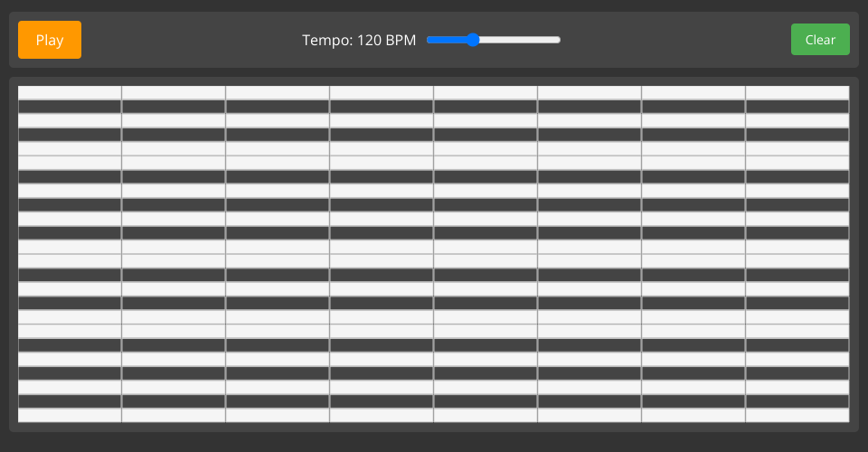Click the tempo slider handle

pyautogui.click(x=473, y=40)
